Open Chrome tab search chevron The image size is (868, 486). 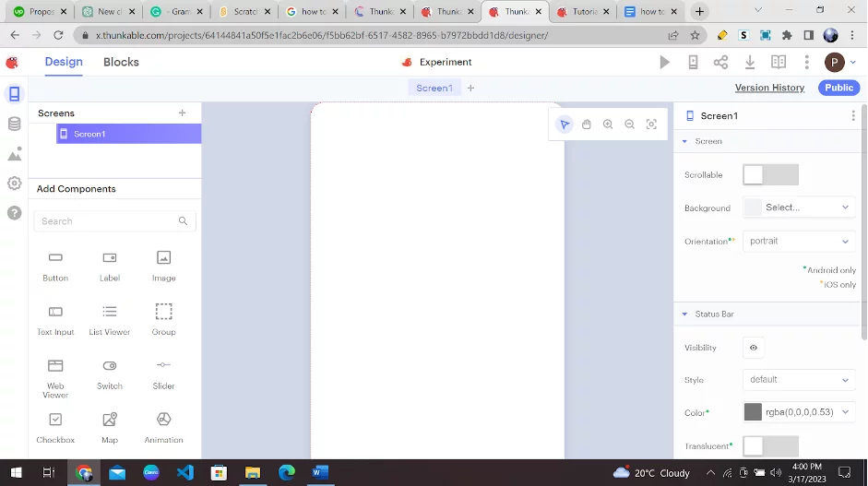(x=758, y=10)
